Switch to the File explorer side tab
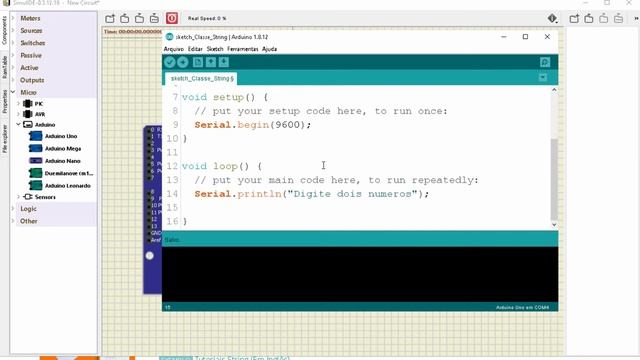The image size is (640, 360). coord(4,139)
